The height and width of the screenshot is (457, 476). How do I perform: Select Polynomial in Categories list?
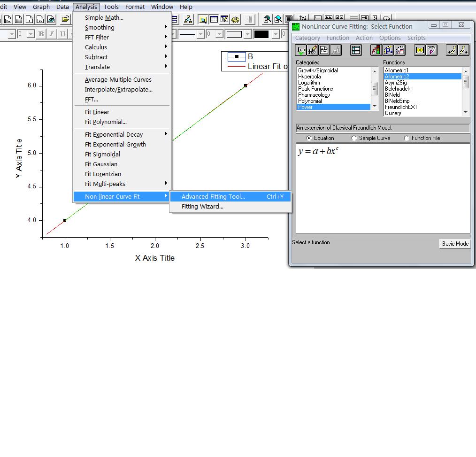pos(333,101)
